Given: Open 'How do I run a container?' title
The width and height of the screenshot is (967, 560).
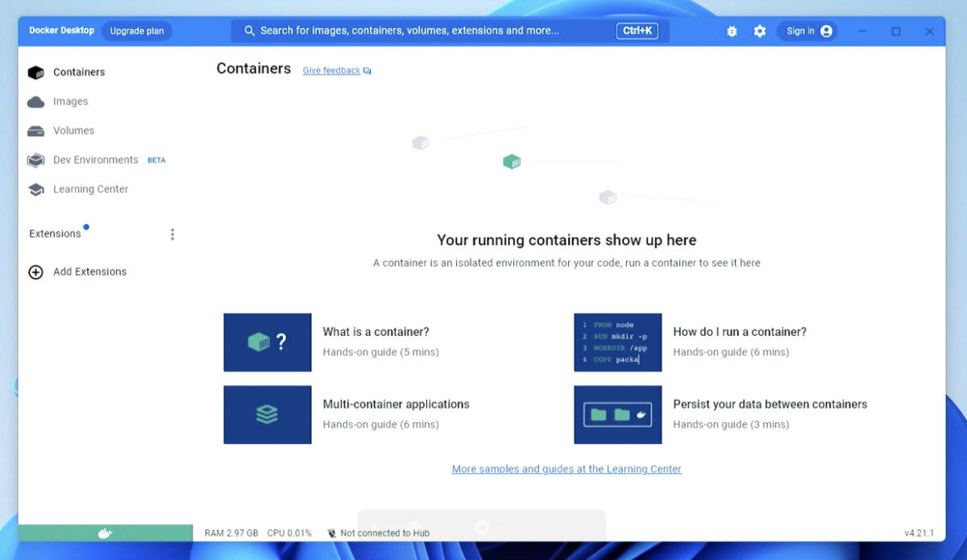Looking at the screenshot, I should (740, 332).
